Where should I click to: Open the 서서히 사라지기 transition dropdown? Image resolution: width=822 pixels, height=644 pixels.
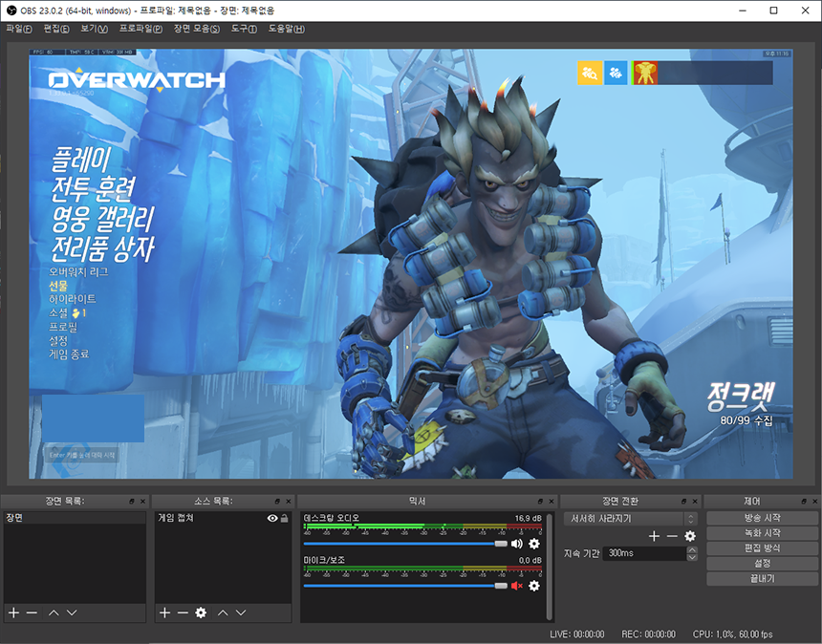(631, 519)
